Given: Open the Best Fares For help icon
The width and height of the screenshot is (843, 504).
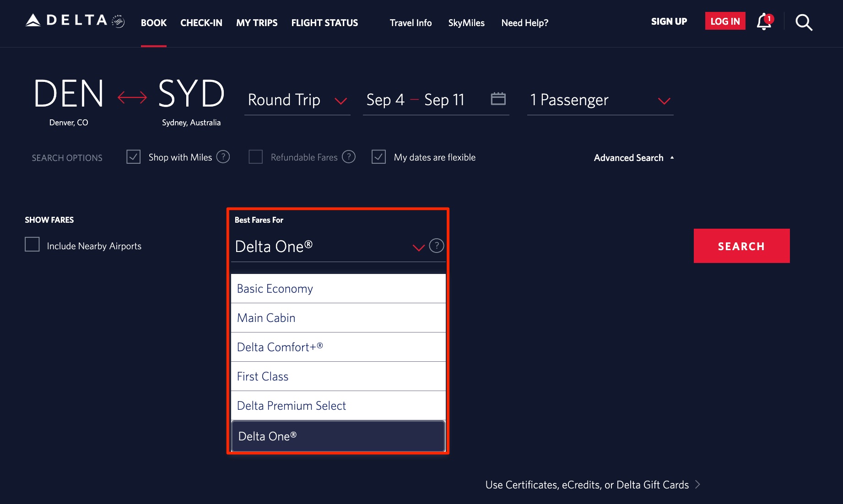Looking at the screenshot, I should pyautogui.click(x=436, y=246).
